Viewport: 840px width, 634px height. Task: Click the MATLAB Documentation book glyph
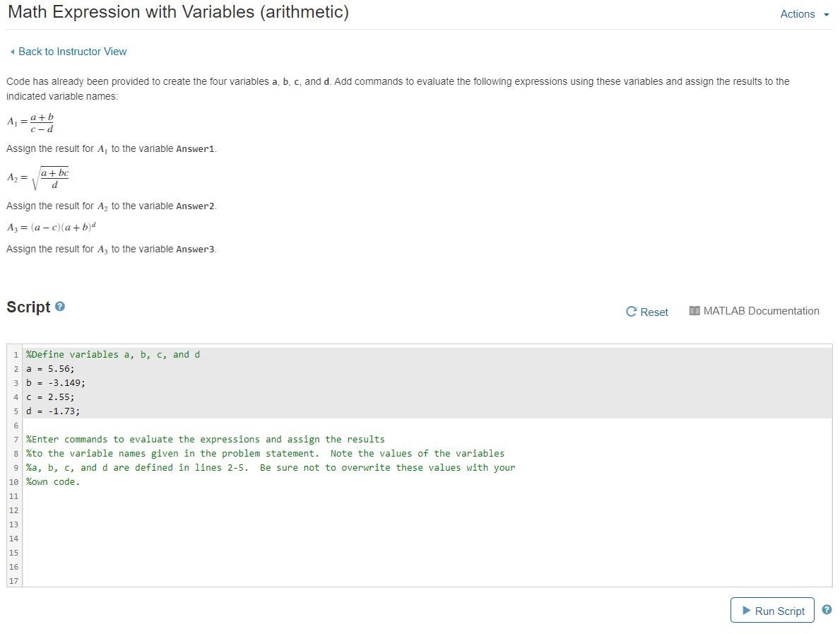694,310
